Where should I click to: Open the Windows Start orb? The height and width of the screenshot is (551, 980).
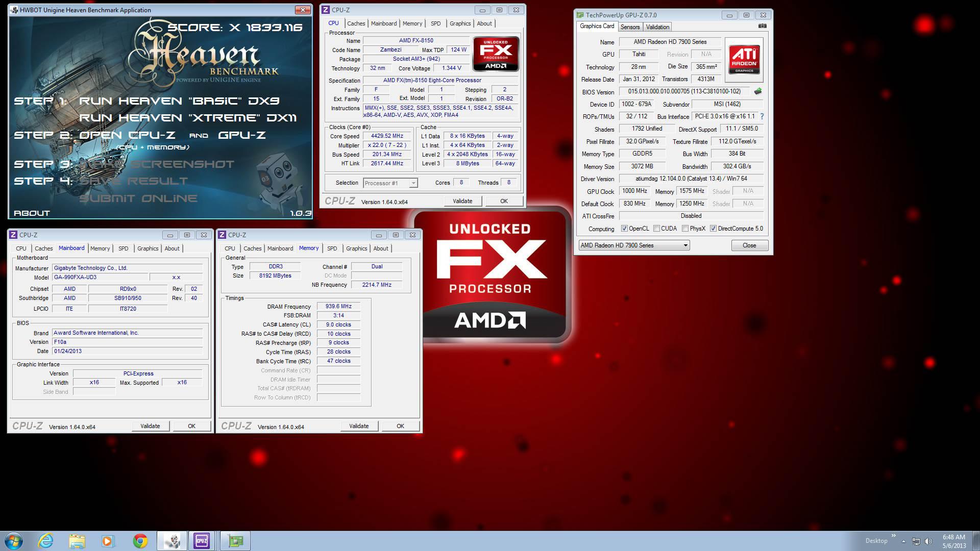pos(14,541)
